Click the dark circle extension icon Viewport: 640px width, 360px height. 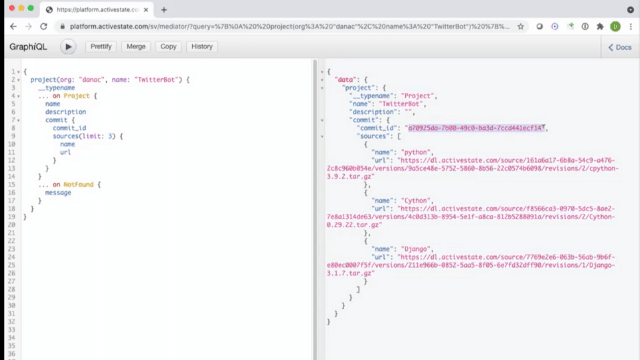click(540, 27)
